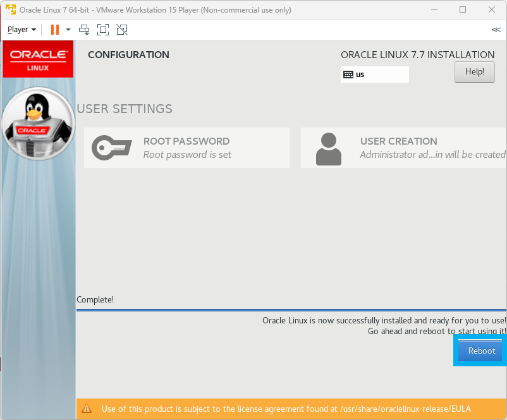The image size is (507, 420).
Task: Click the installation progress bar
Action: click(291, 310)
